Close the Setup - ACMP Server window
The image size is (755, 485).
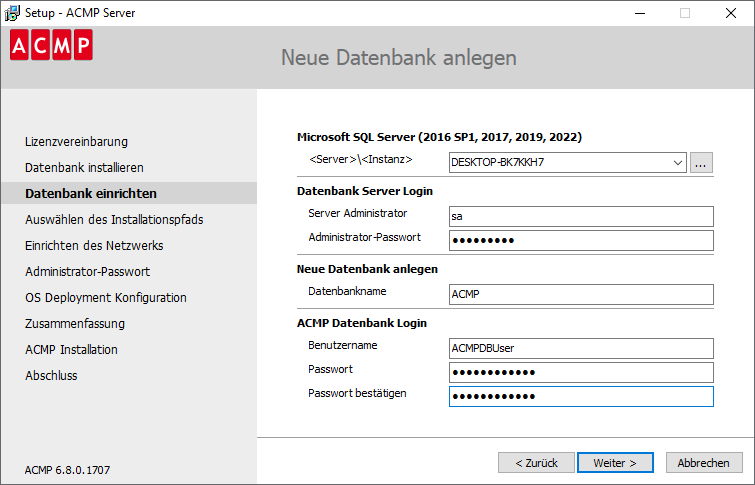[731, 13]
